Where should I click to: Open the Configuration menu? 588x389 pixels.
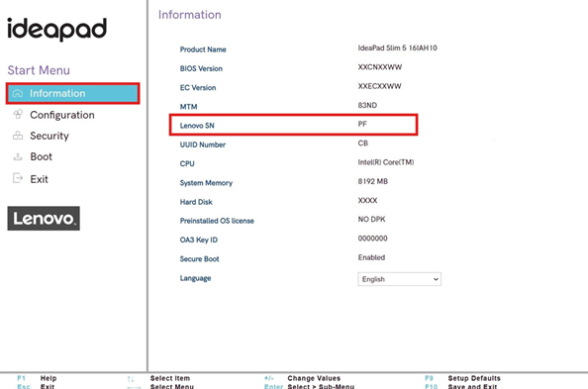(x=62, y=115)
